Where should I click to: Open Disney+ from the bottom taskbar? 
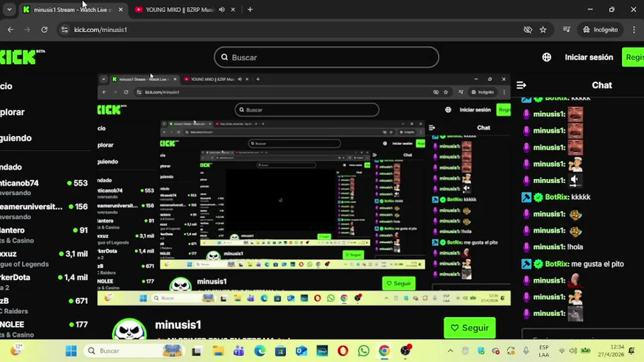click(322, 351)
